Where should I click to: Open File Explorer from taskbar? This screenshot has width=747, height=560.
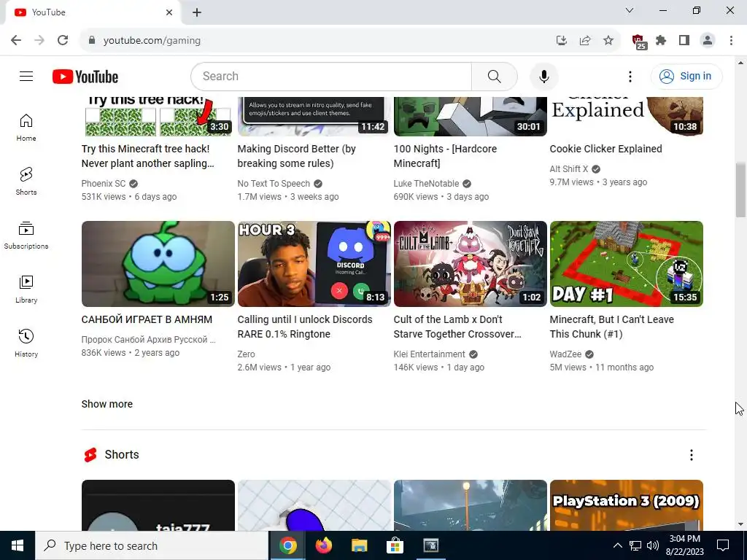360,545
